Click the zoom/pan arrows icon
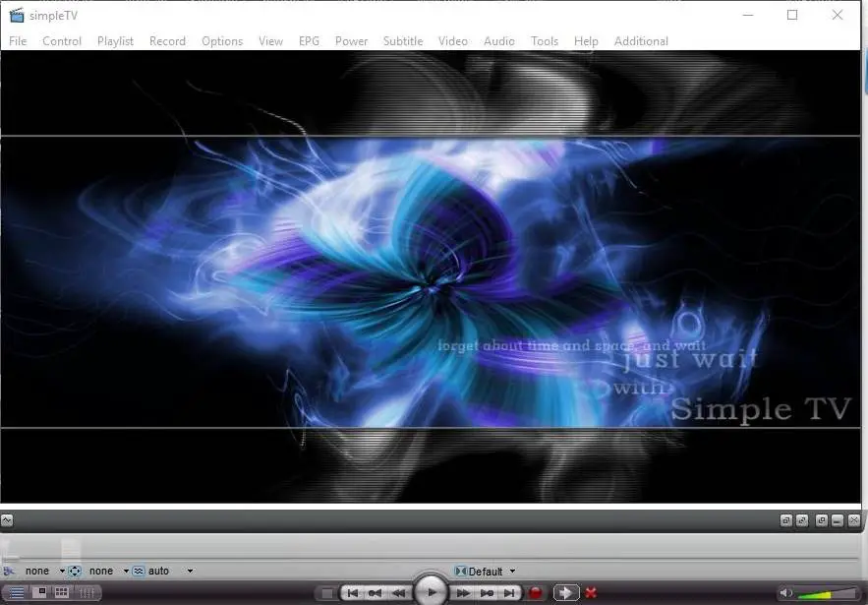Screen dimensions: 868x605 click(75, 571)
